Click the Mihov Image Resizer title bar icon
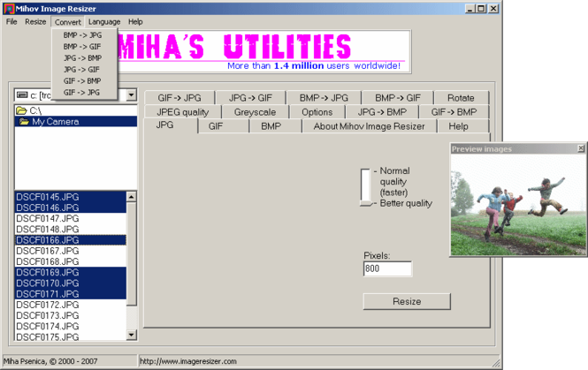Screen dimensions: 588x370 (9, 8)
